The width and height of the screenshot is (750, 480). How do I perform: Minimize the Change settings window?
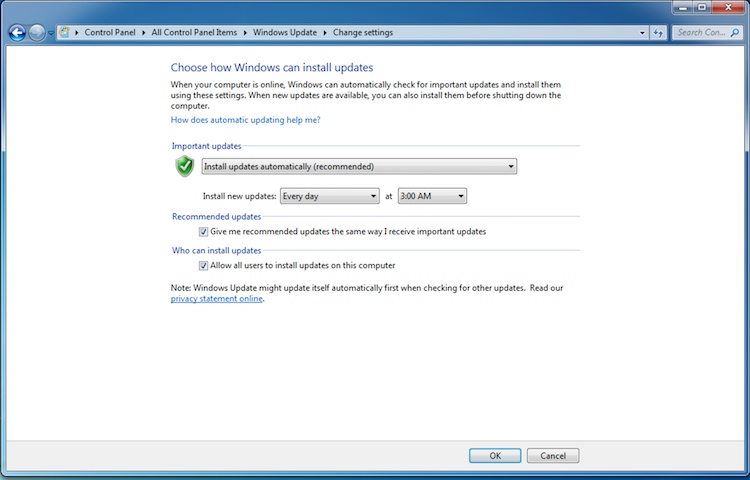click(x=683, y=7)
